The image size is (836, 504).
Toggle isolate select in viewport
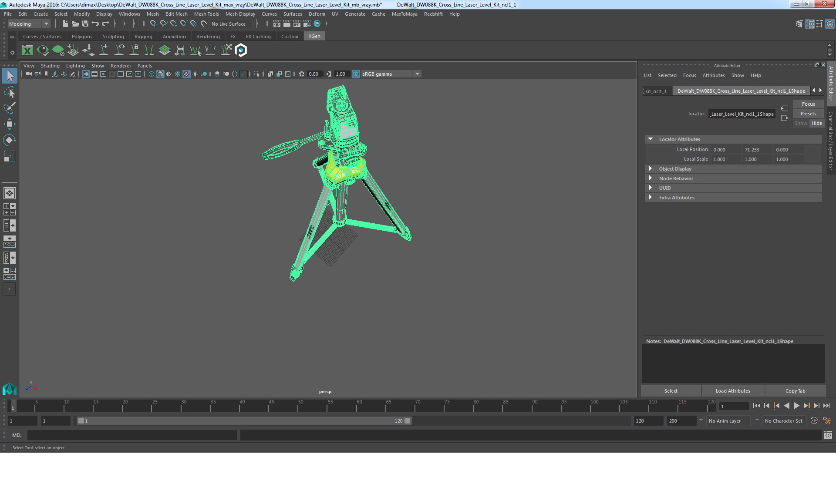point(257,74)
